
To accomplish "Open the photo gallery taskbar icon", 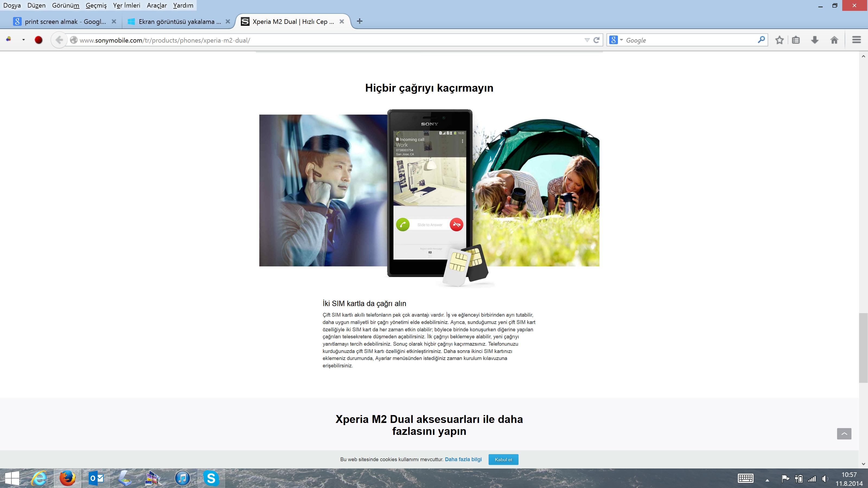I will (153, 478).
